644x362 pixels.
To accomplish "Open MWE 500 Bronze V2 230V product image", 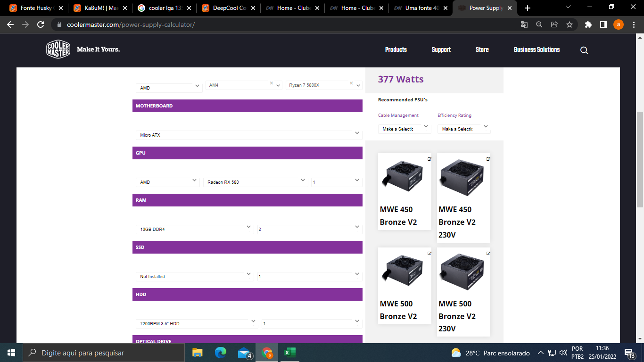I will point(463,272).
